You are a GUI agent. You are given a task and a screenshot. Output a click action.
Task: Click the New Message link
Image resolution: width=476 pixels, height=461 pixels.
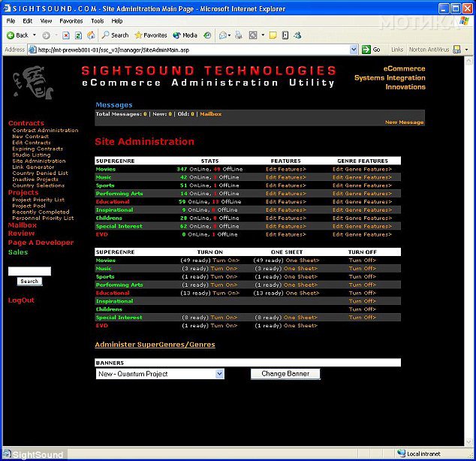pyautogui.click(x=404, y=122)
